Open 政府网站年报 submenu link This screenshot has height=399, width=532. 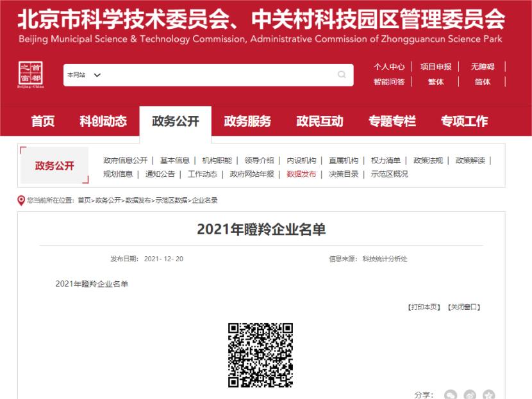tap(252, 174)
